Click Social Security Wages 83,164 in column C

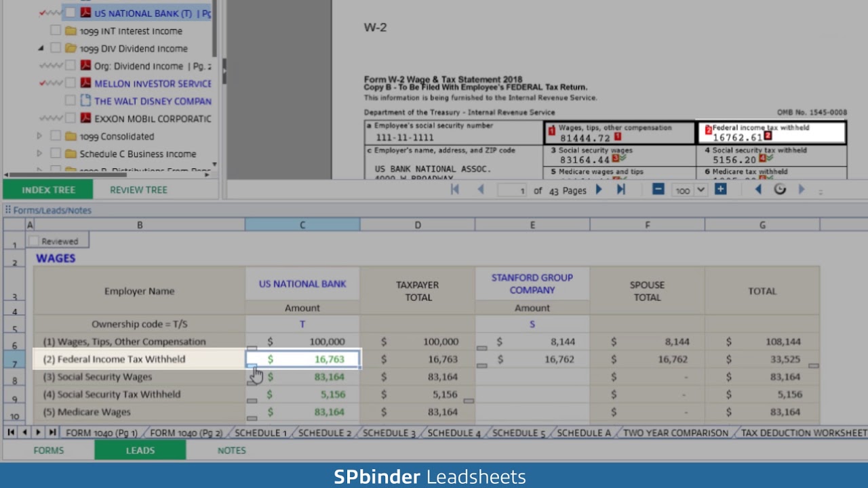[x=302, y=377]
